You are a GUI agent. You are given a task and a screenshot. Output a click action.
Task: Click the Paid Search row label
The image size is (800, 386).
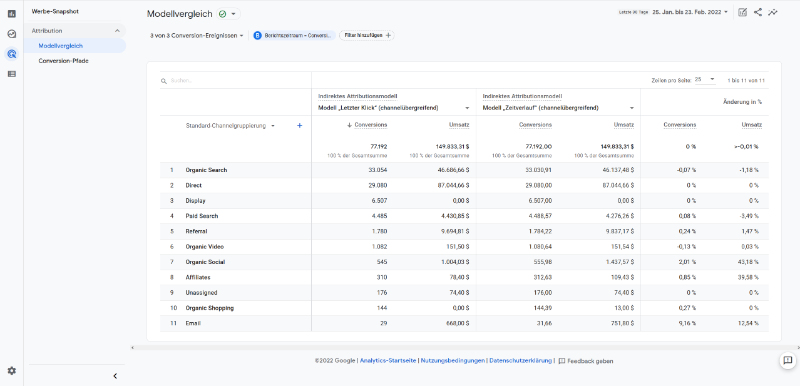coord(202,216)
